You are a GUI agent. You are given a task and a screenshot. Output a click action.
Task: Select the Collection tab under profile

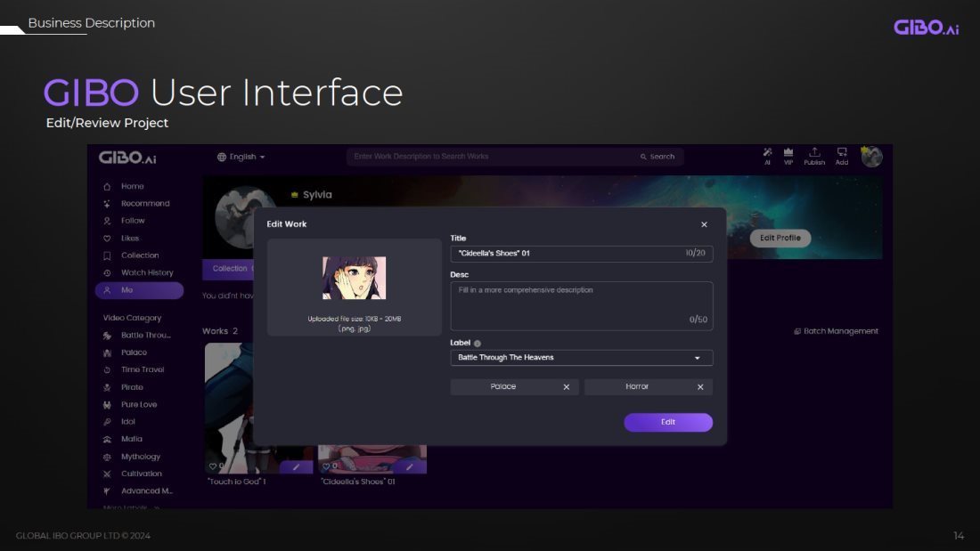[x=229, y=269]
